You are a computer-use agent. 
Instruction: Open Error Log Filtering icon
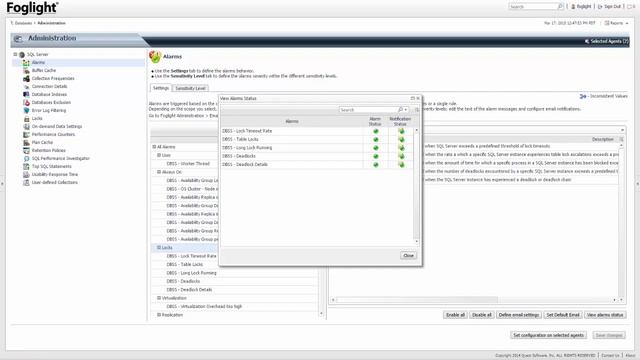tap(26, 111)
